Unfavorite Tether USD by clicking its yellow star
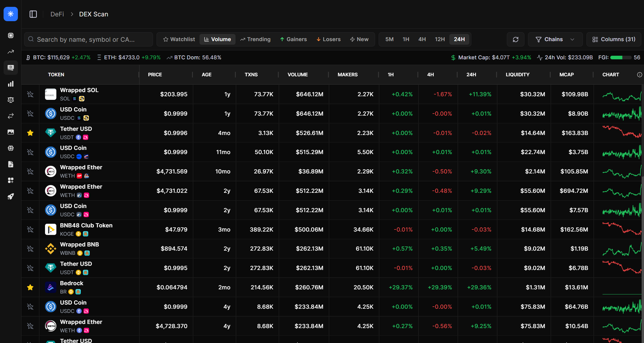This screenshot has height=343, width=644. point(30,133)
